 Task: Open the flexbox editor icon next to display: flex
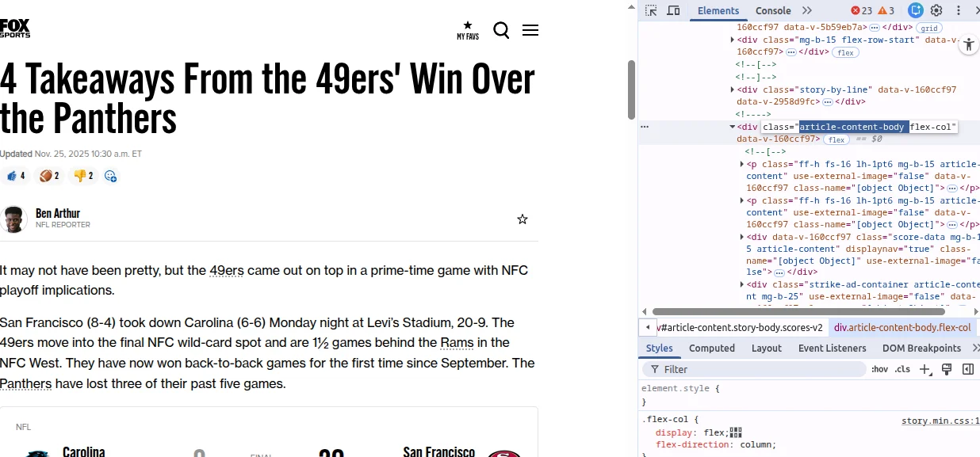pos(735,432)
